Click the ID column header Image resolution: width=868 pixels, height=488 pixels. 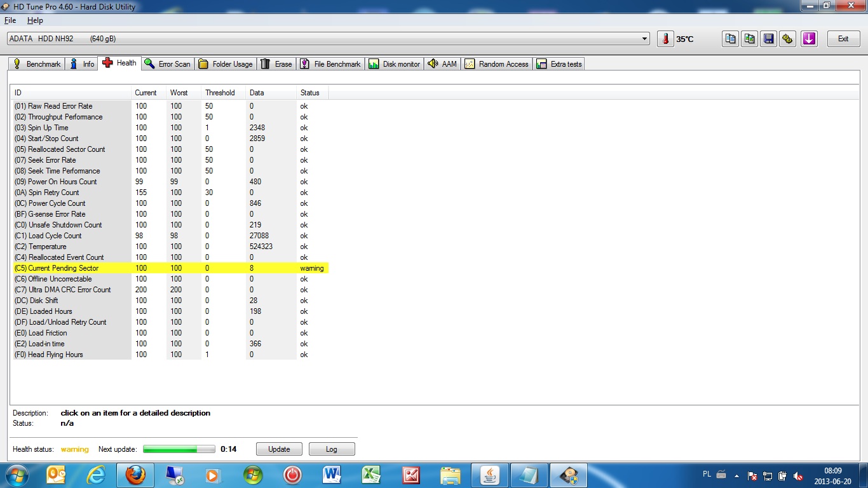(71, 93)
